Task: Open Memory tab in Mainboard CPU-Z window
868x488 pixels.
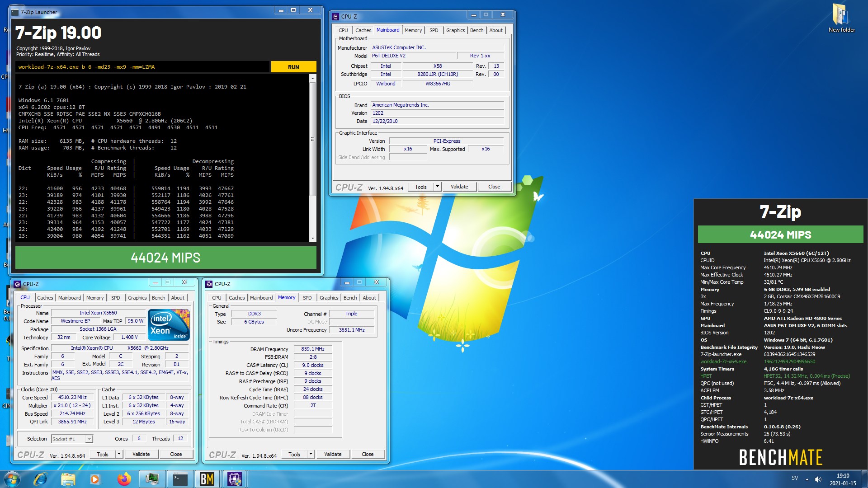Action: click(413, 30)
